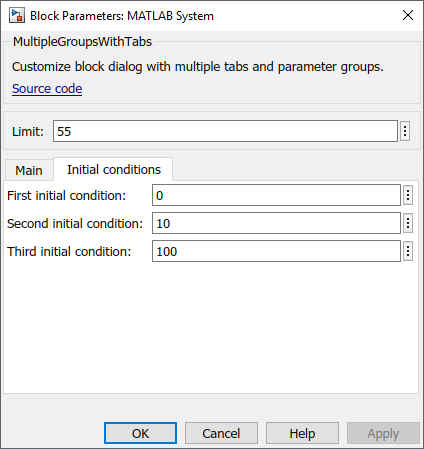
Task: Click the "First initial condition:" label
Action: click(66, 195)
